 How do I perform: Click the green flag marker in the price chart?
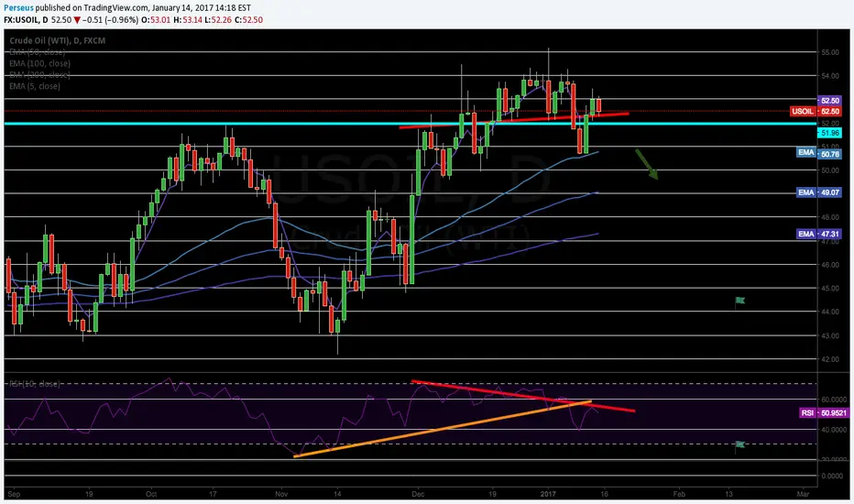point(739,301)
